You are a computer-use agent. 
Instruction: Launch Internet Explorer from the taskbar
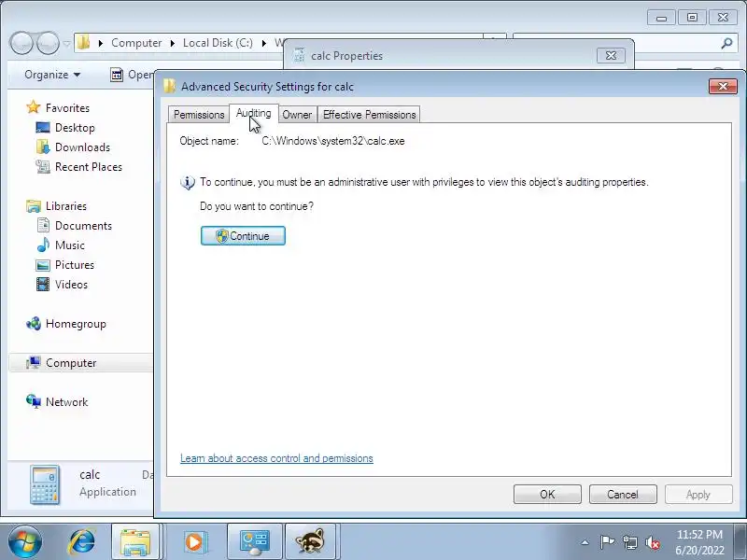coord(82,541)
